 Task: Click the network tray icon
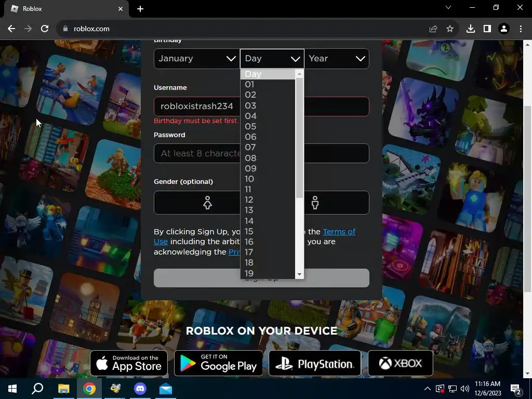click(453, 389)
